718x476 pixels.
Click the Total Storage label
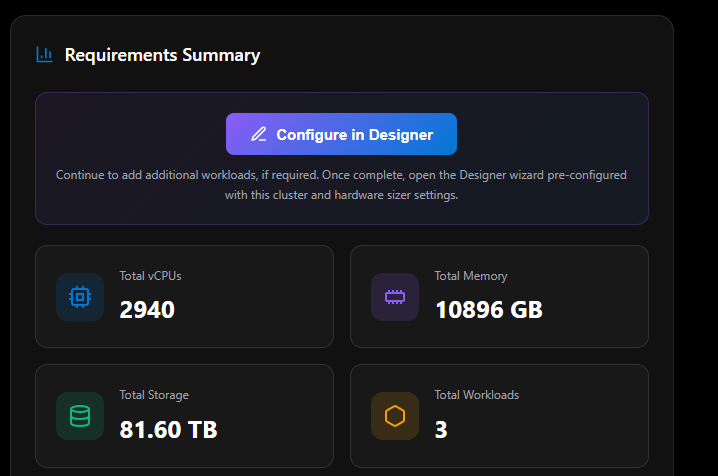pyautogui.click(x=154, y=395)
